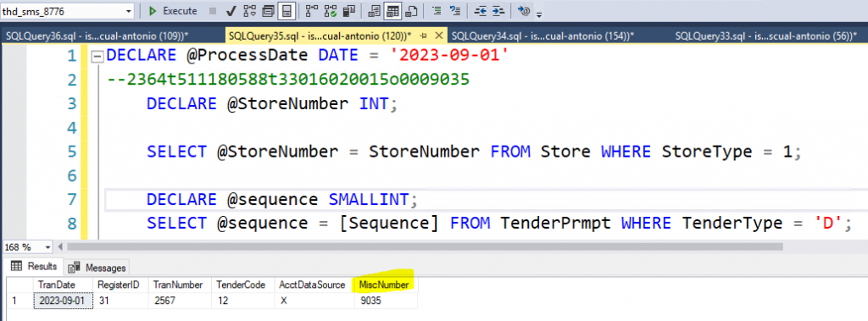Open the thd_sms_8776 database dropdown

tap(129, 11)
